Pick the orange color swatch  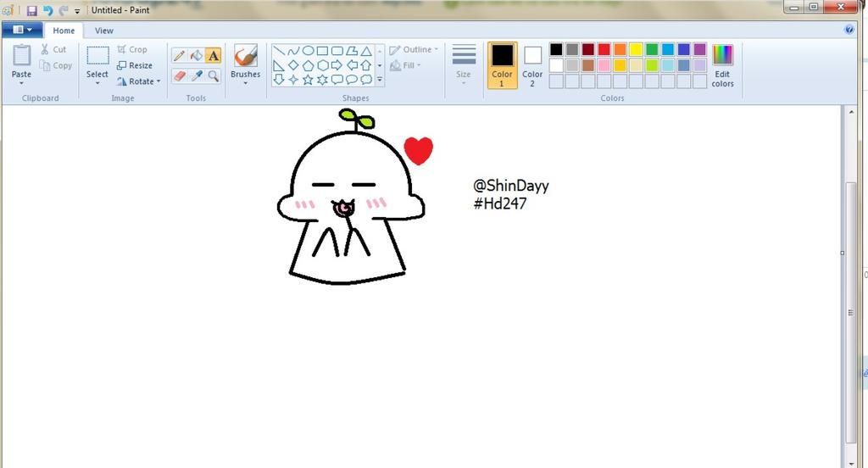tap(620, 49)
